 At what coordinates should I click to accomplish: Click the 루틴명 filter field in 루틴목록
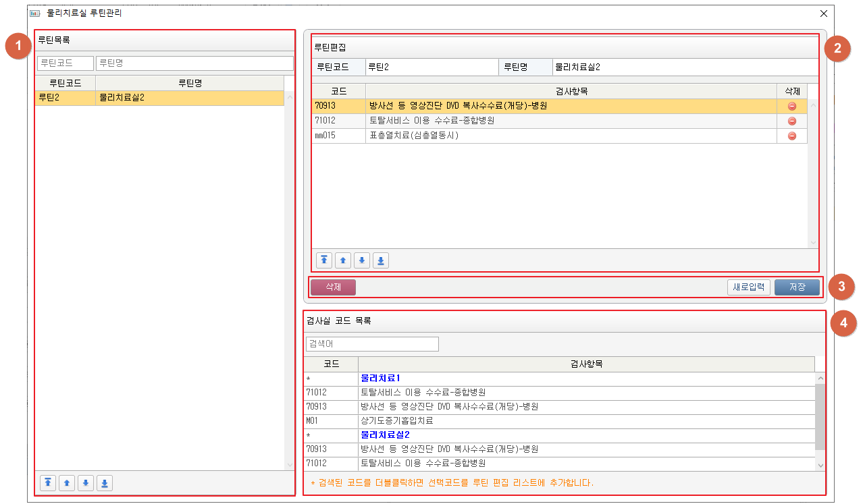tap(194, 63)
